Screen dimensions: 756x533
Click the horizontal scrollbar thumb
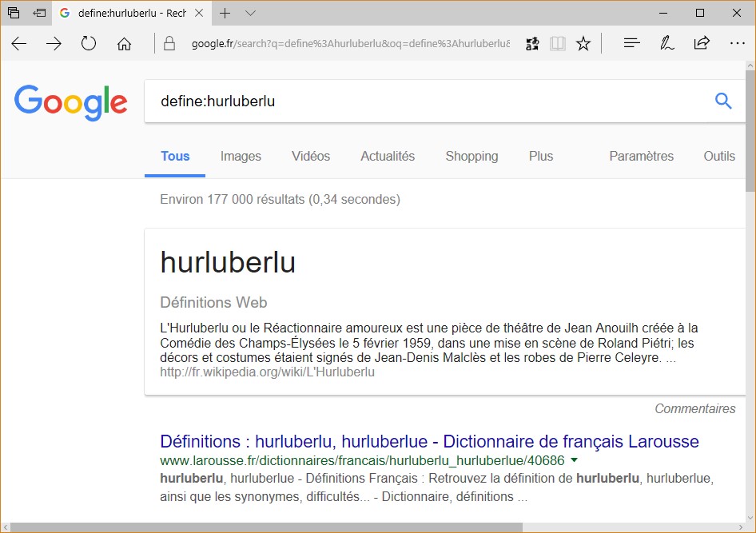pos(267,527)
